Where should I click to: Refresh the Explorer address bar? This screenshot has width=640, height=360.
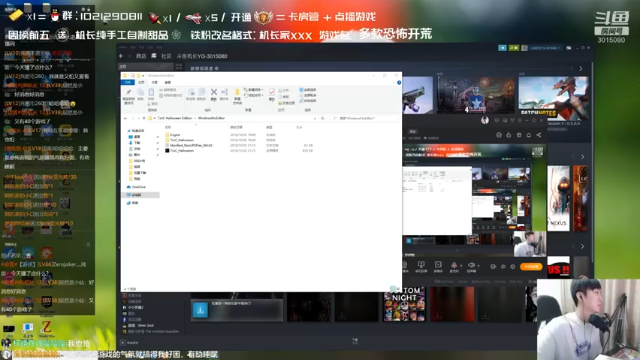tap(322, 118)
